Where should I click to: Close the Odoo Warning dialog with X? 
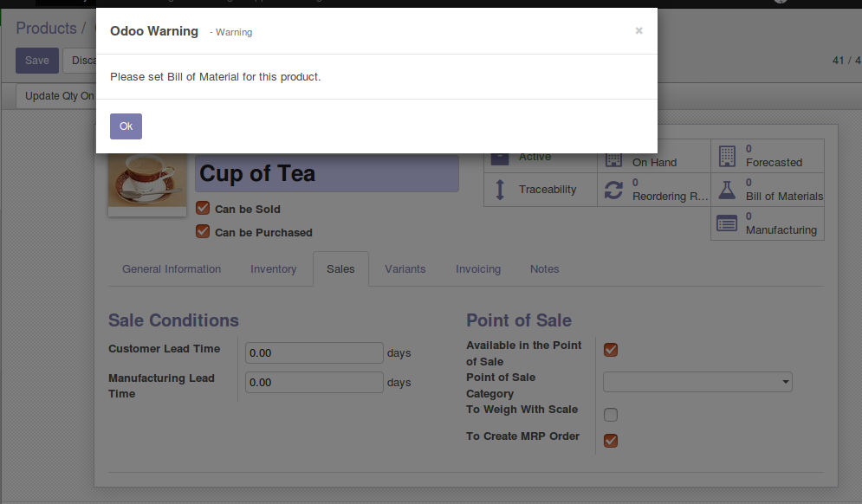point(638,30)
